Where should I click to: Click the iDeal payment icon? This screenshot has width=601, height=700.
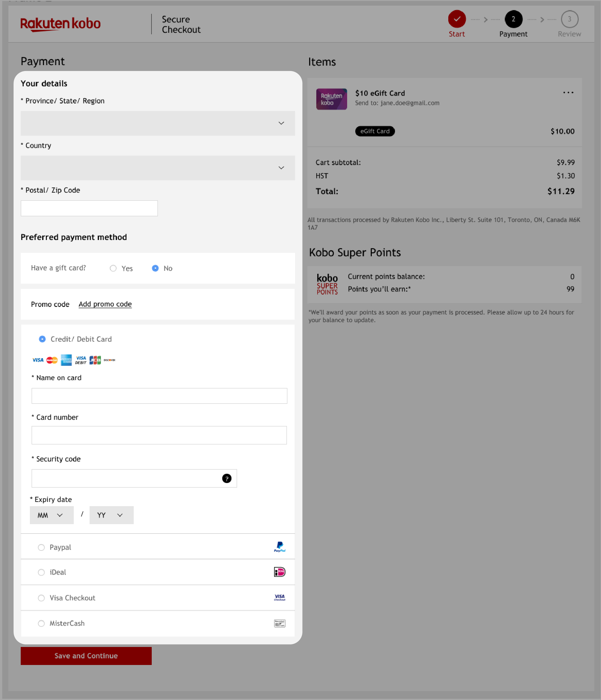coord(279,571)
